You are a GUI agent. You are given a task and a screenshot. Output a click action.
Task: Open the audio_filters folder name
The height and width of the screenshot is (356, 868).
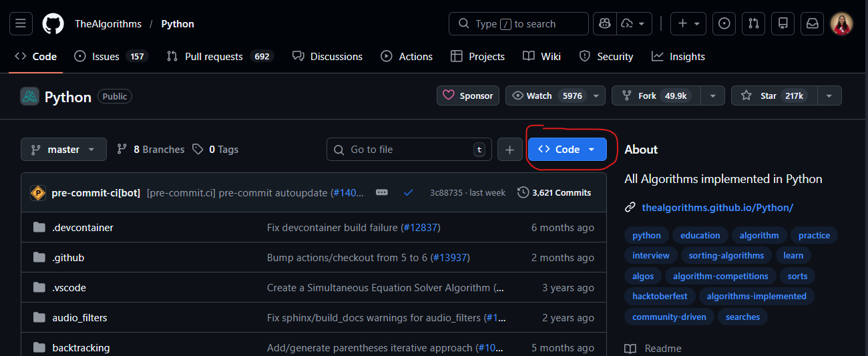[x=79, y=318]
